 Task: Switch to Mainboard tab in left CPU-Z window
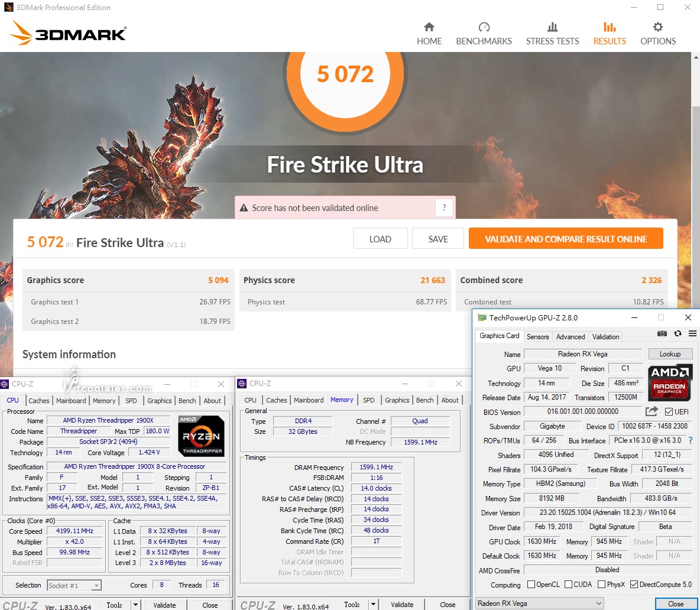click(x=71, y=400)
